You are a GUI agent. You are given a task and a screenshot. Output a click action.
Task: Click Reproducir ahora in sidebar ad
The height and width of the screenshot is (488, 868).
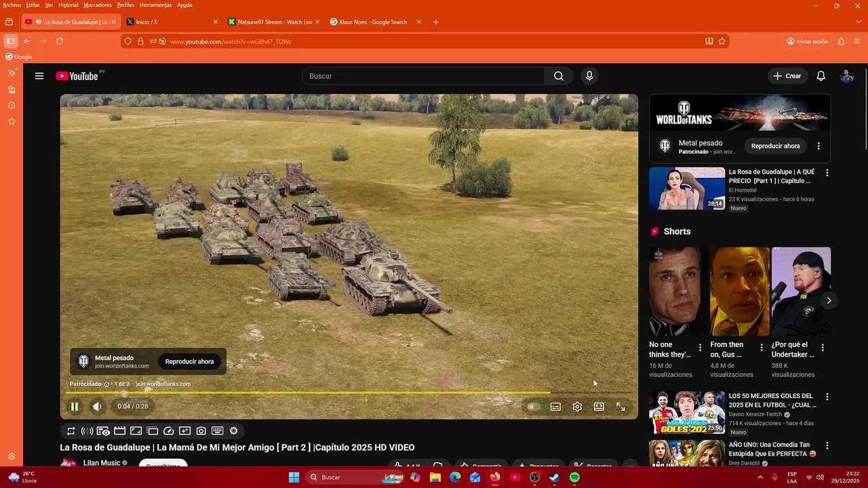tap(775, 146)
